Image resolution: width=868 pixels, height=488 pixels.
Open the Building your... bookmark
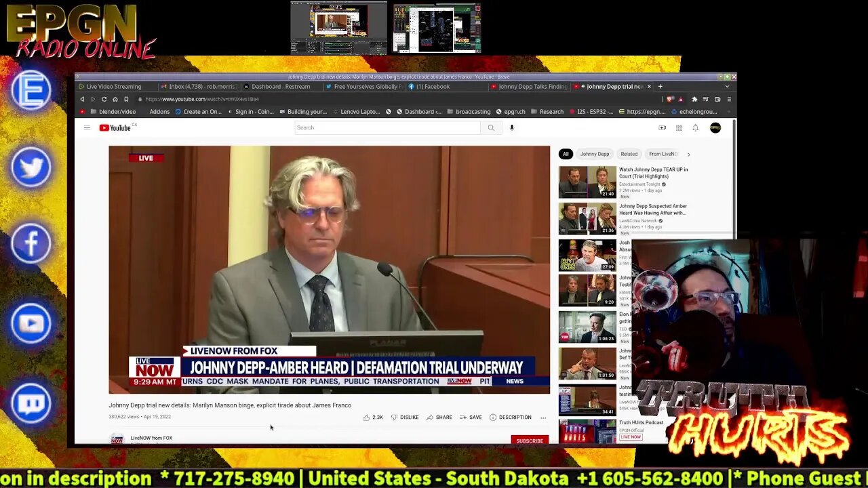[x=302, y=112]
